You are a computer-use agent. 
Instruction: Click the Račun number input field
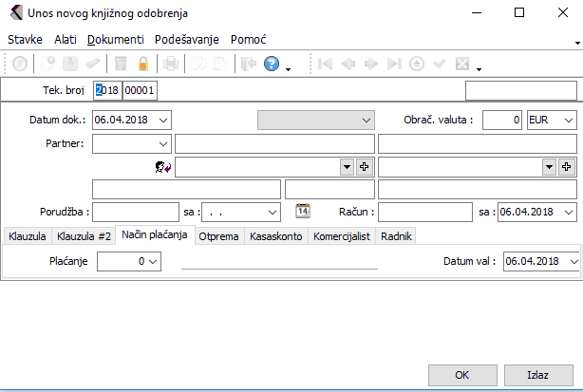424,212
